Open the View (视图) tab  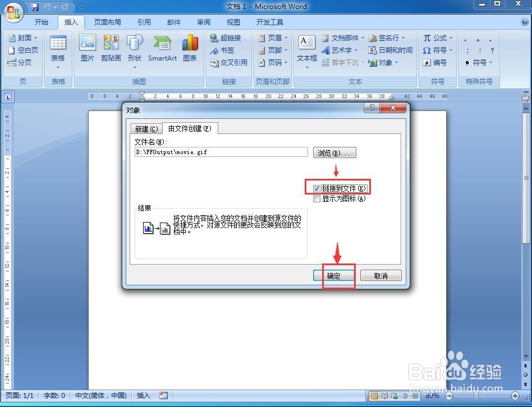[233, 22]
